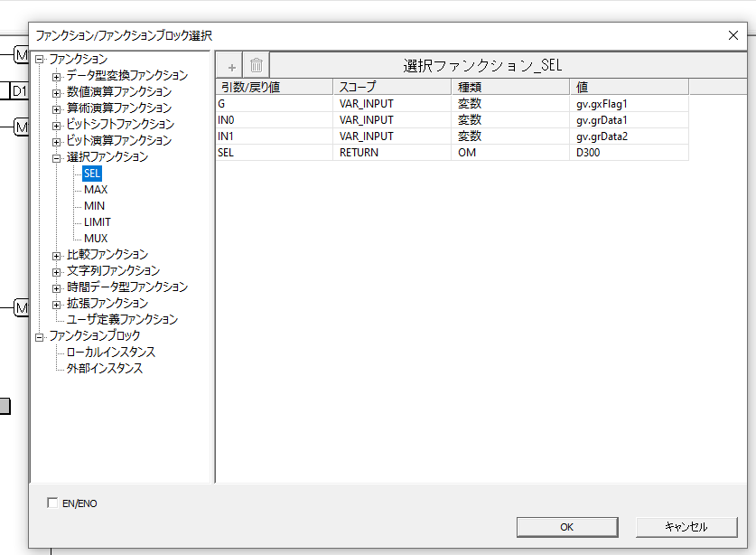Click the 値 column header
This screenshot has height=555, width=756.
point(630,87)
